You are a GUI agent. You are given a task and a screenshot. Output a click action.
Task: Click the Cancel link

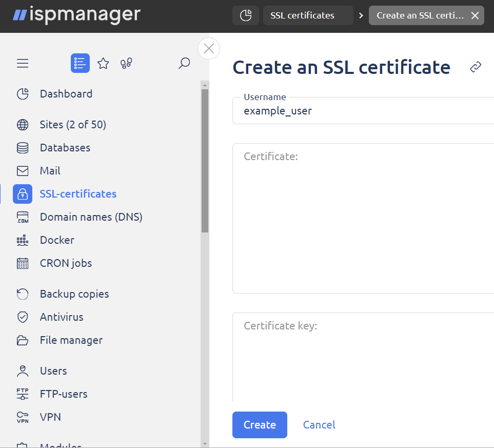pos(319,425)
